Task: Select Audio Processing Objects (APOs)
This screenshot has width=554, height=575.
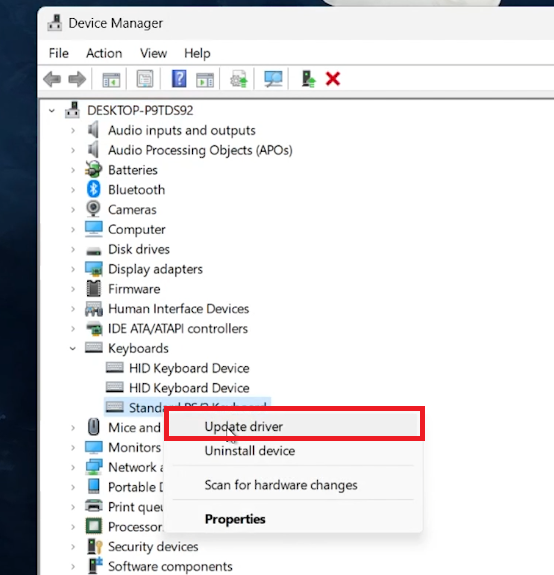Action: pyautogui.click(x=200, y=150)
